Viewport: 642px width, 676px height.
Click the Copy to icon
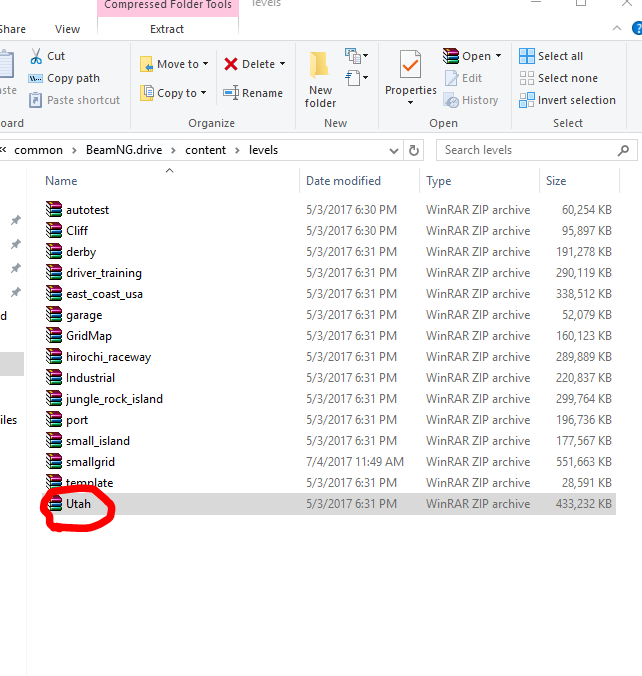click(x=147, y=93)
